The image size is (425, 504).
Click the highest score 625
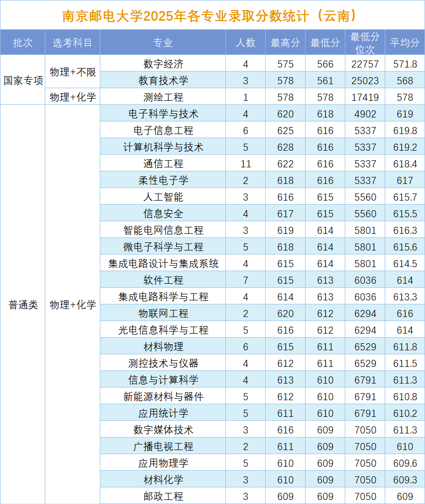285,131
